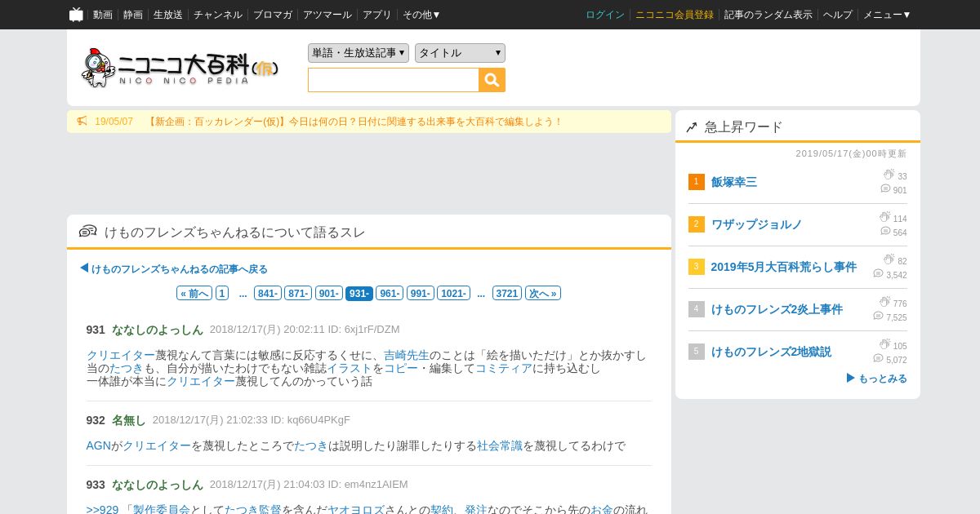Jump to comments 1021-

(x=453, y=293)
